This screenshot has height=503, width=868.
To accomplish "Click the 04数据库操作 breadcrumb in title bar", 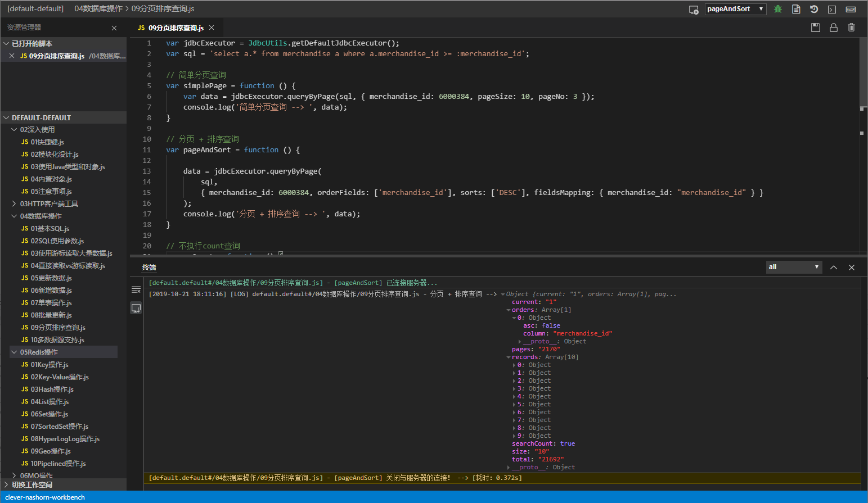I will click(98, 9).
